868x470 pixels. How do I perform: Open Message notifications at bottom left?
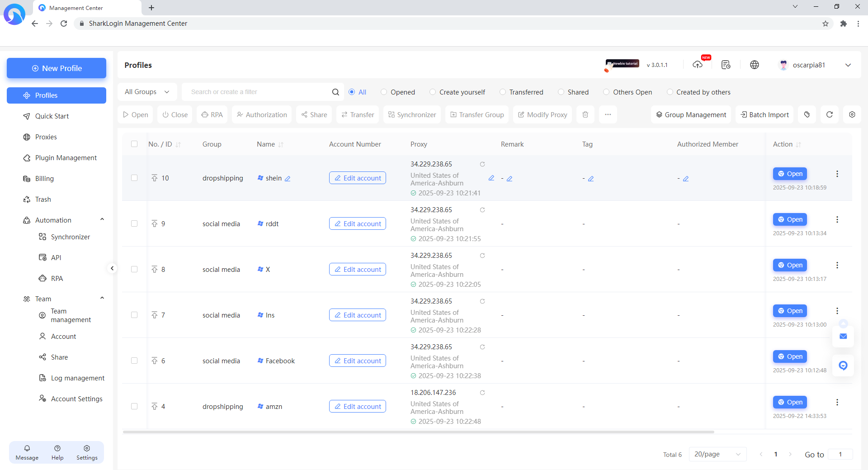coord(27,452)
